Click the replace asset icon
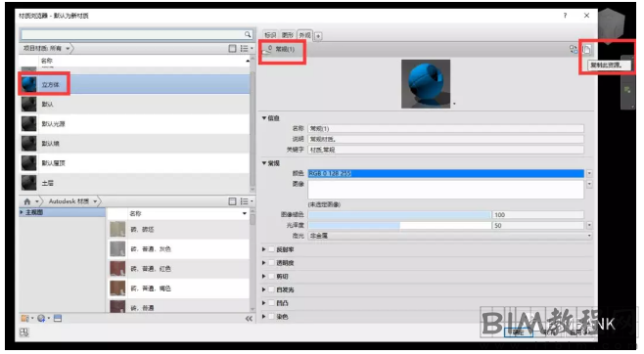Viewport: 644px width, 354px height. click(x=574, y=49)
